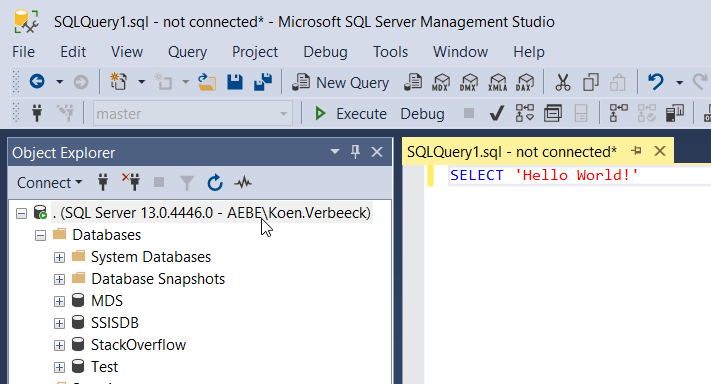The height and width of the screenshot is (384, 711).
Task: Open the View menu
Action: click(127, 52)
